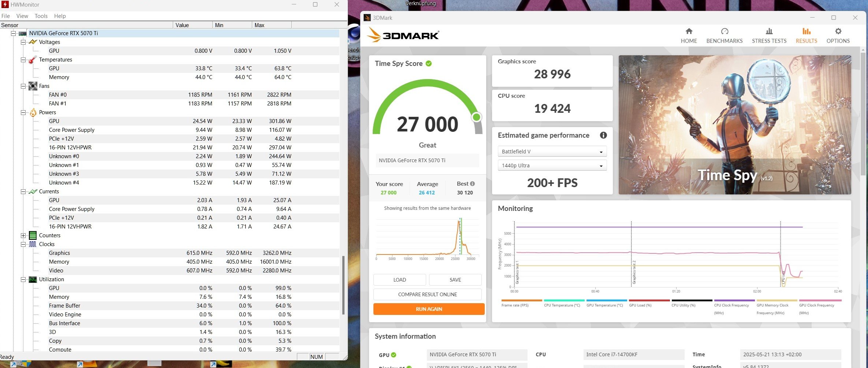Collapse the Clocks branch
The image size is (868, 368).
(x=23, y=244)
